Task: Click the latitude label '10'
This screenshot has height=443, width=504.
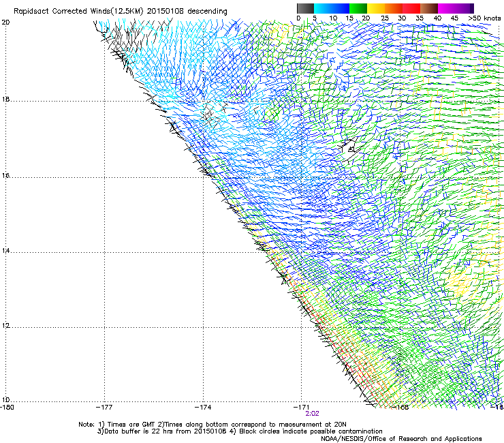Action: (x=5, y=400)
